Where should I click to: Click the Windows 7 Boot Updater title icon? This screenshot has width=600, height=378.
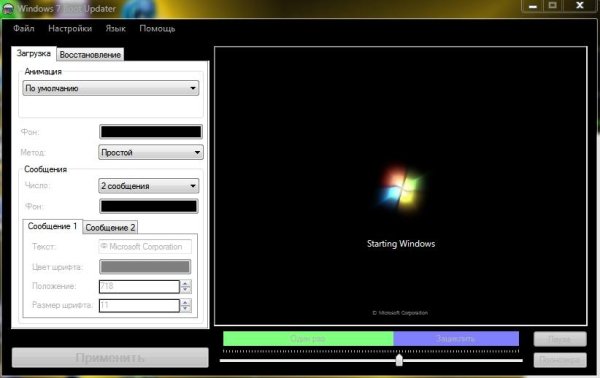(x=8, y=8)
